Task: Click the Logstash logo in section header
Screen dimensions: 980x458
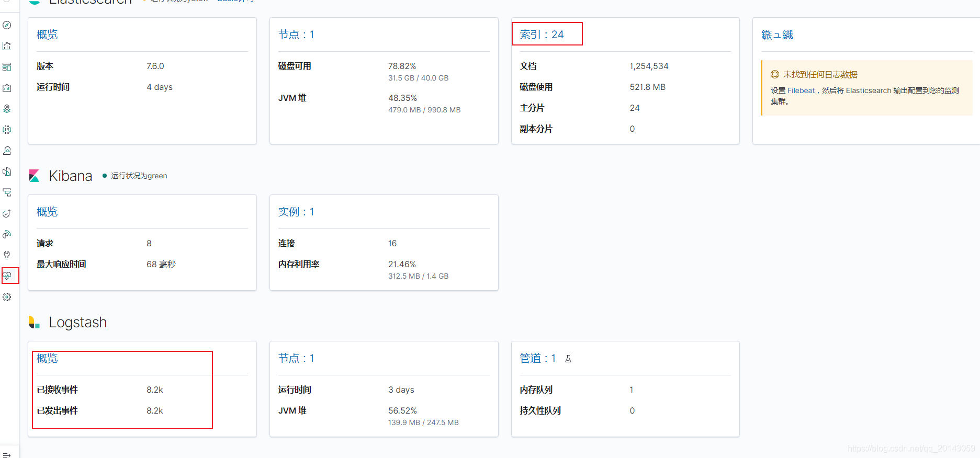Action: coord(35,322)
